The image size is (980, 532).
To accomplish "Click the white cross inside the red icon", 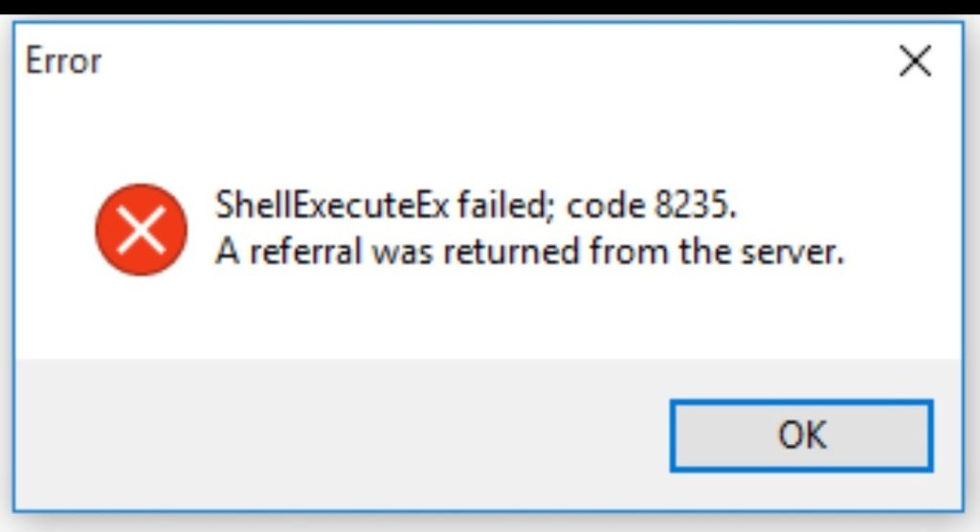I will pyautogui.click(x=142, y=230).
